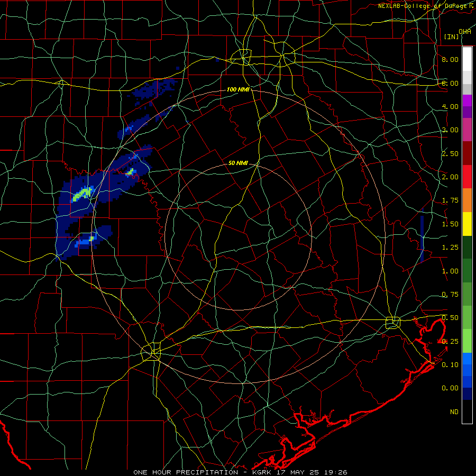Pick the purple legend swatch below 4.00
476x476 pixels.
[x=467, y=112]
